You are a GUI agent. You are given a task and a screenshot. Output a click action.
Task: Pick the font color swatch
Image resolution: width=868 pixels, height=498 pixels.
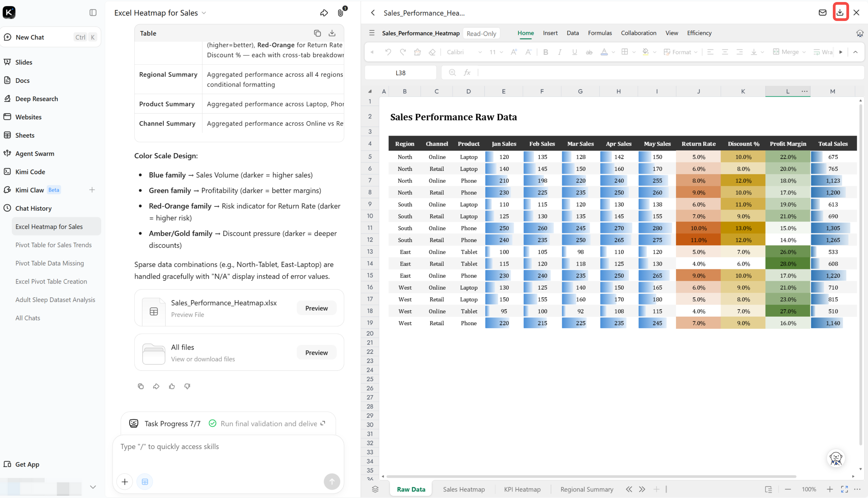604,52
